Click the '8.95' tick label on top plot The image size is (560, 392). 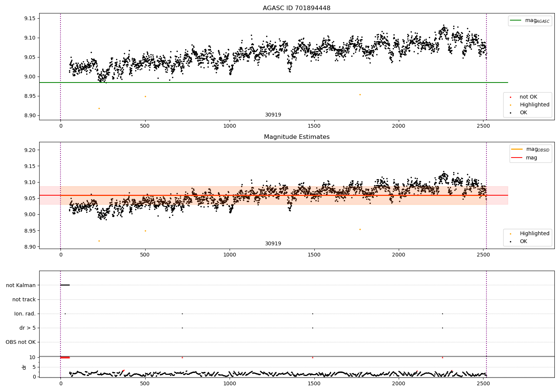pos(29,96)
